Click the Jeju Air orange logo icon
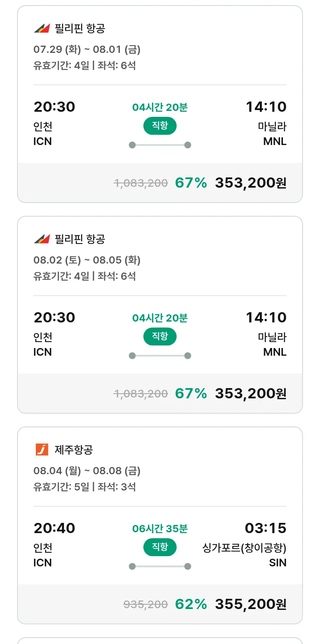This screenshot has height=644, width=320. (42, 450)
